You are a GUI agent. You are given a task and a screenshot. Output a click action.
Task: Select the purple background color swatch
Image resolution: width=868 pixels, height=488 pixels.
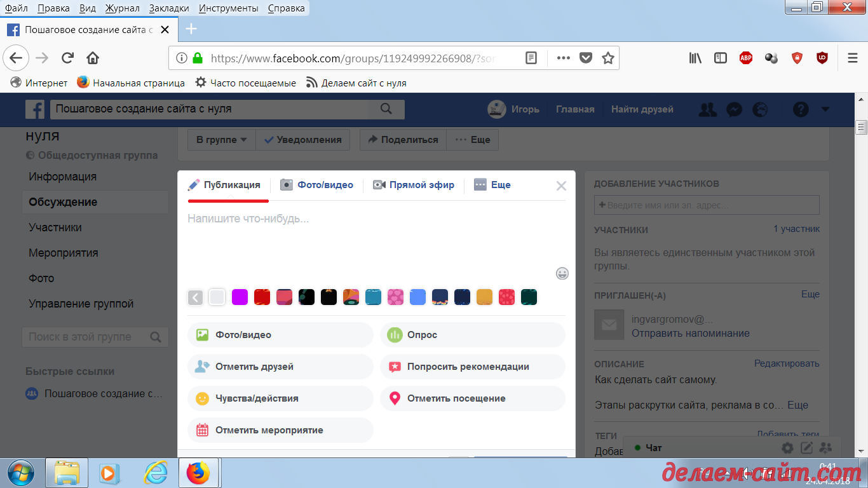pos(240,297)
